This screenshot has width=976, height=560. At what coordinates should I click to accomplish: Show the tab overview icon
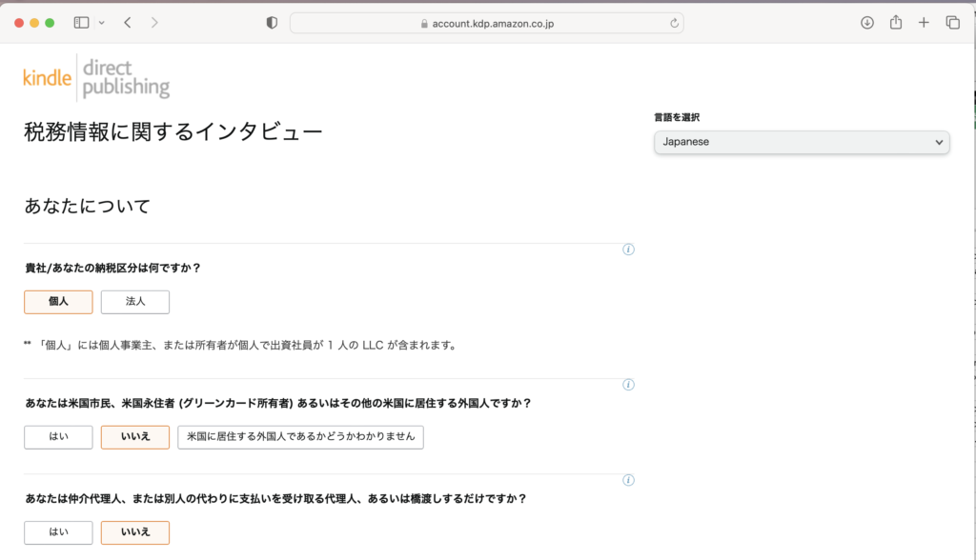point(952,23)
